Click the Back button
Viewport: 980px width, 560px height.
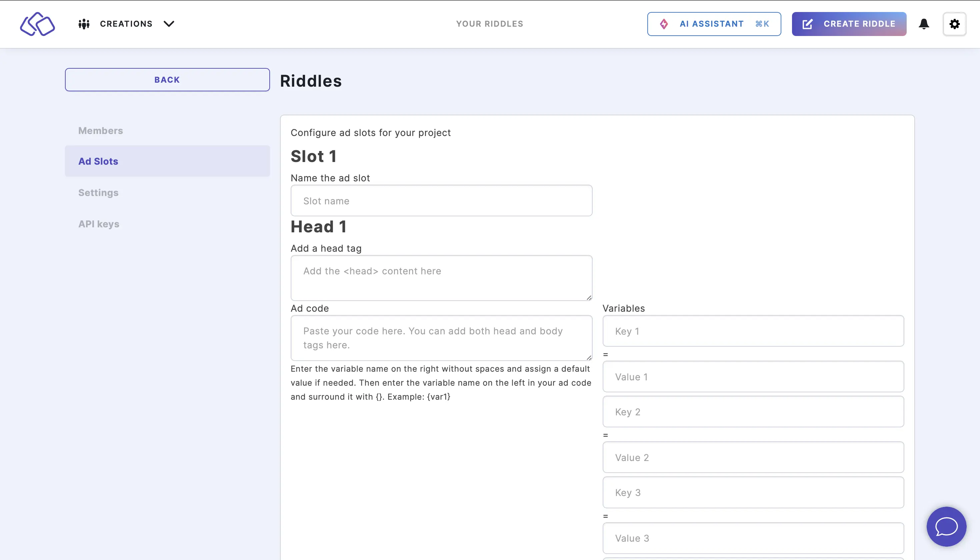click(x=167, y=79)
